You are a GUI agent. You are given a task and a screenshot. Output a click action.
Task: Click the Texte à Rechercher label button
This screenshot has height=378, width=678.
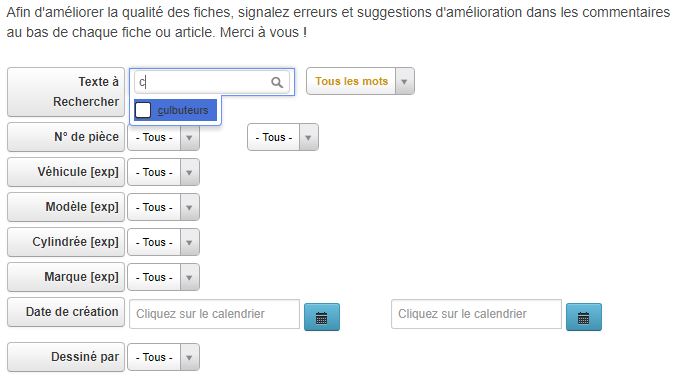(x=66, y=92)
